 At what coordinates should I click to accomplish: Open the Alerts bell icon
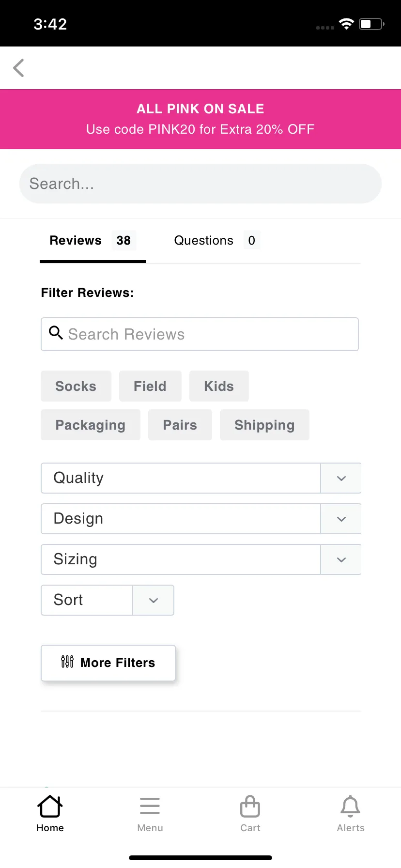pos(351,806)
